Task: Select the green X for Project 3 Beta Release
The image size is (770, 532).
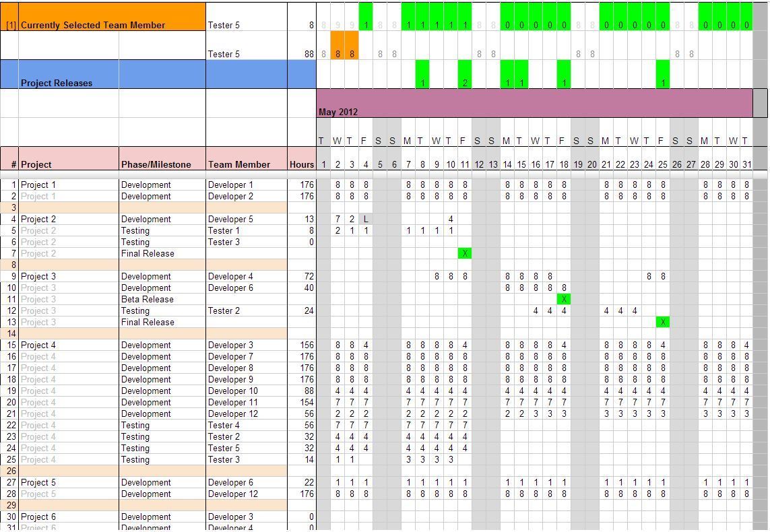Action: 564,300
